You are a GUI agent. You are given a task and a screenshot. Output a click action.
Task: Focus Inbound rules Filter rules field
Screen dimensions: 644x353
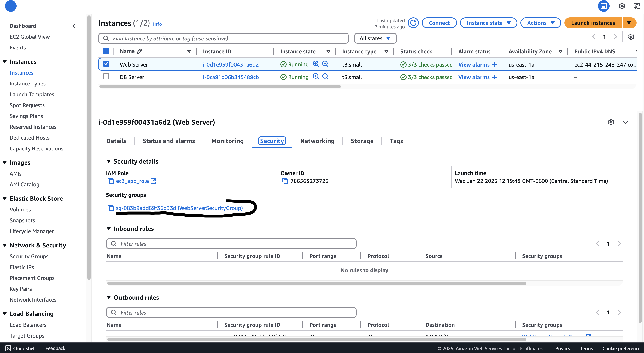pyautogui.click(x=231, y=244)
